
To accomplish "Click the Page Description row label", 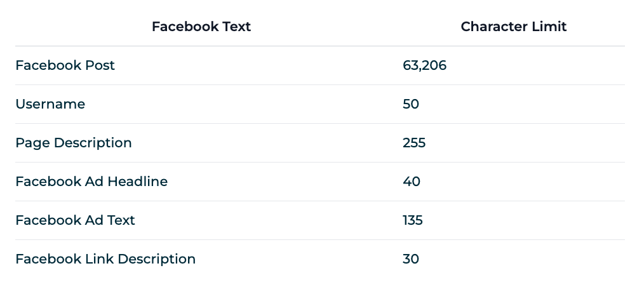I will click(74, 143).
